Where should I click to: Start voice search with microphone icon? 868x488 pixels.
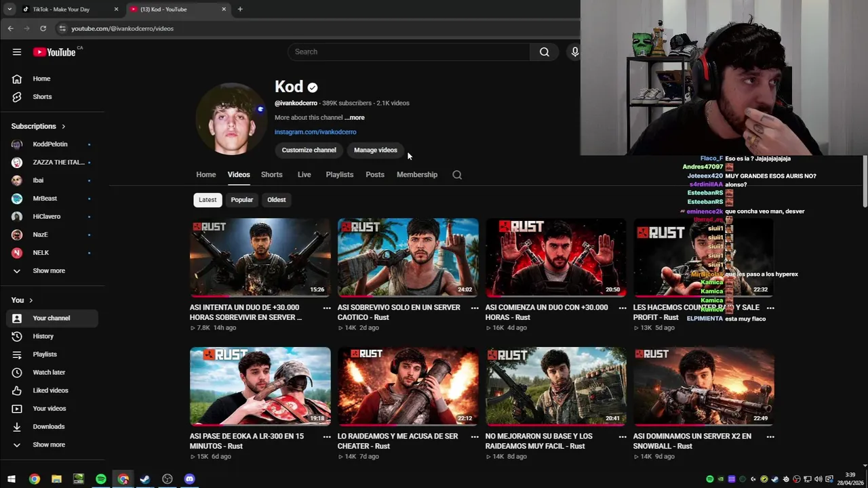(574, 52)
